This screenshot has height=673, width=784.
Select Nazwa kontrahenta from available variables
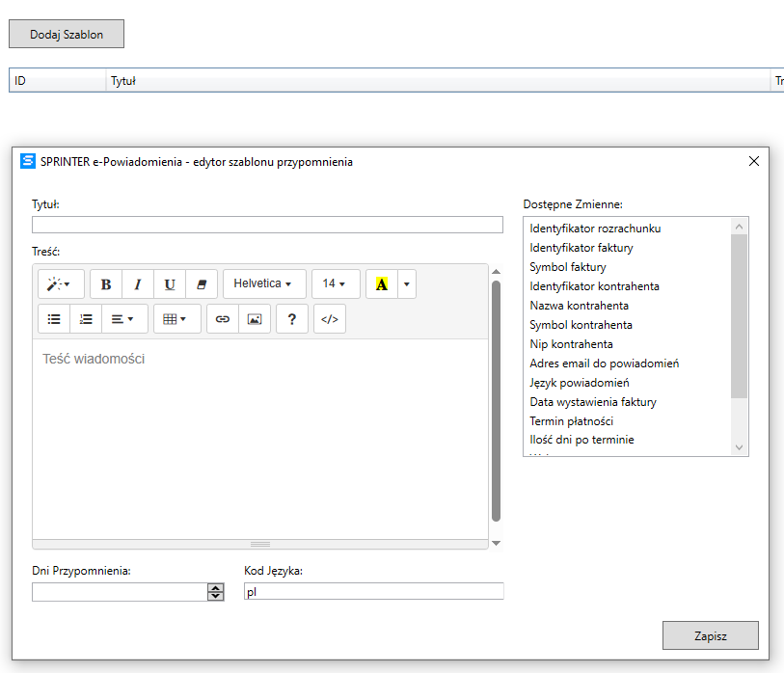click(x=581, y=306)
